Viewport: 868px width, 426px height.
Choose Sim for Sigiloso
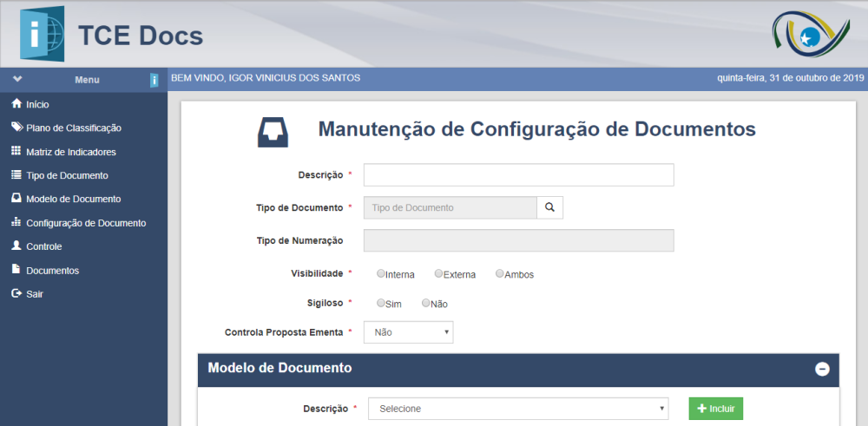point(381,303)
